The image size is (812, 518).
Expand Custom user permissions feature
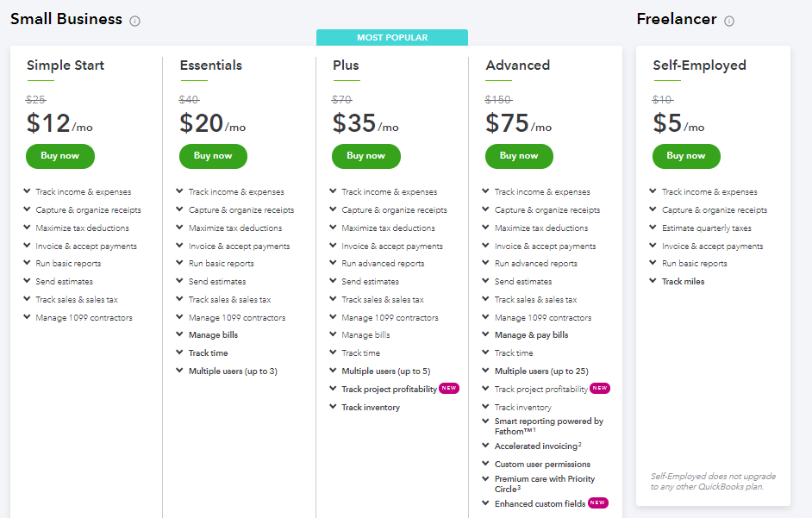(x=486, y=464)
